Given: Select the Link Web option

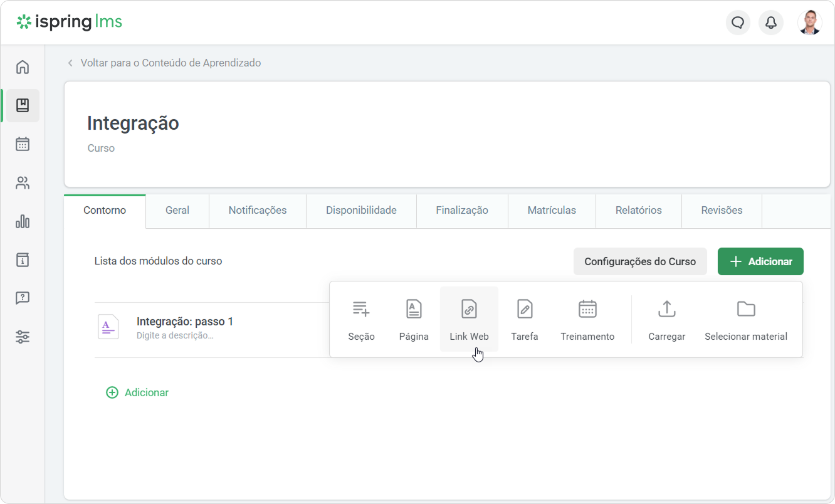Looking at the screenshot, I should (x=469, y=319).
